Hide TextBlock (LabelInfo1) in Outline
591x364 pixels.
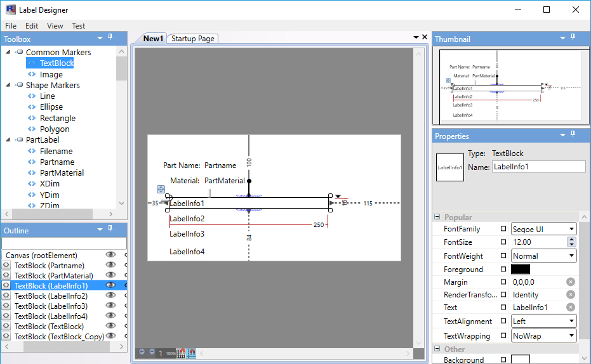coord(110,285)
